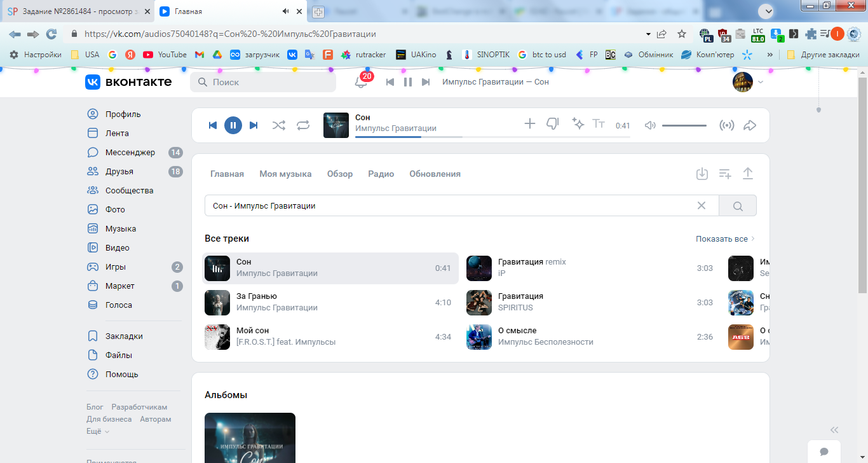Viewport: 868px width, 463px height.
Task: Toggle repeat mode in the audio player
Action: (x=303, y=125)
